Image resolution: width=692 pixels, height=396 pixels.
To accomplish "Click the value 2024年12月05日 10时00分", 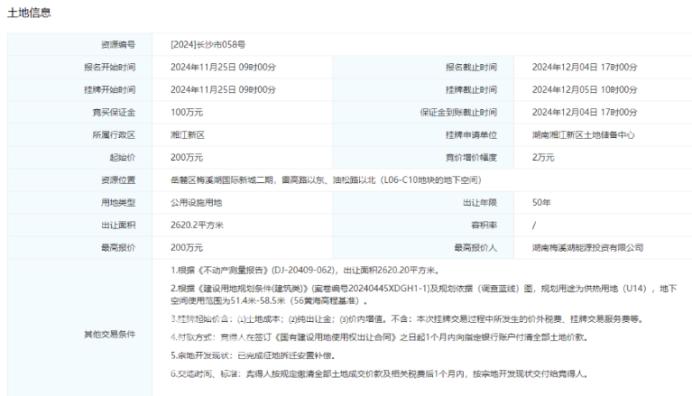I will [584, 90].
